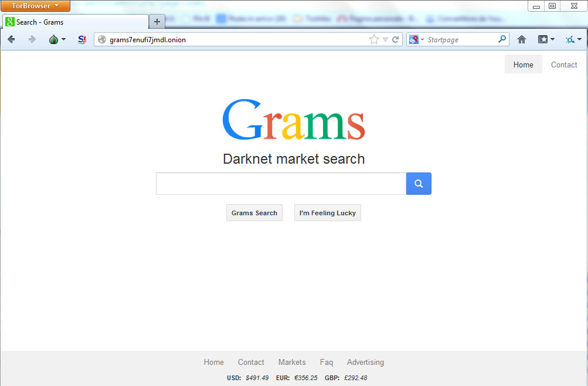Screen dimensions: 588x386
Task: Open the Bookmarks toolbar icon
Action: pyautogui.click(x=542, y=39)
